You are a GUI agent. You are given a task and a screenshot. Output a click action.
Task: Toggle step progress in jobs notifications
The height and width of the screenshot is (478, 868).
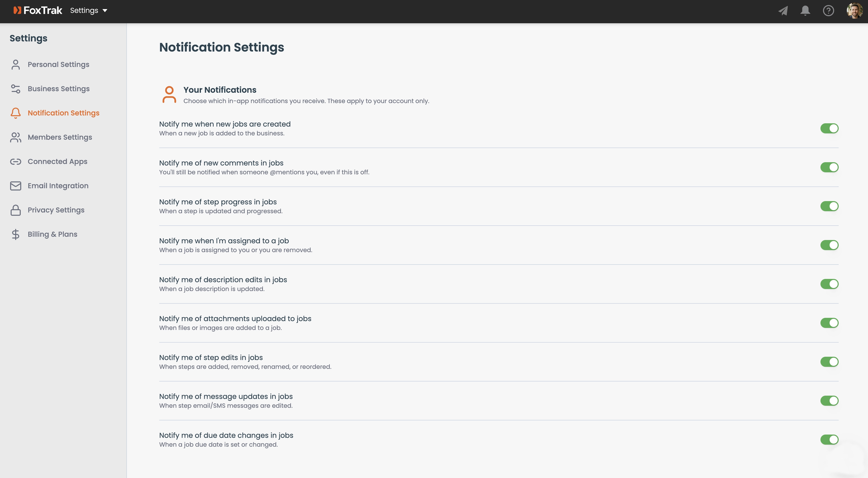829,206
